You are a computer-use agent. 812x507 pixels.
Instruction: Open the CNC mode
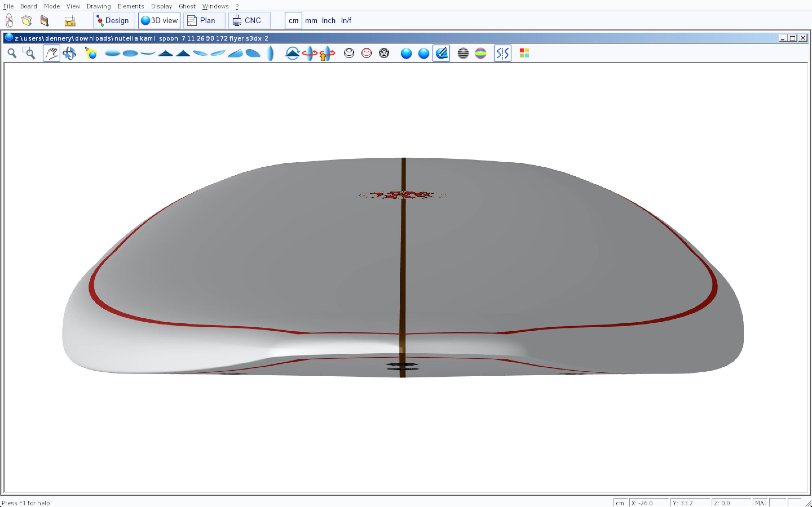(x=249, y=21)
